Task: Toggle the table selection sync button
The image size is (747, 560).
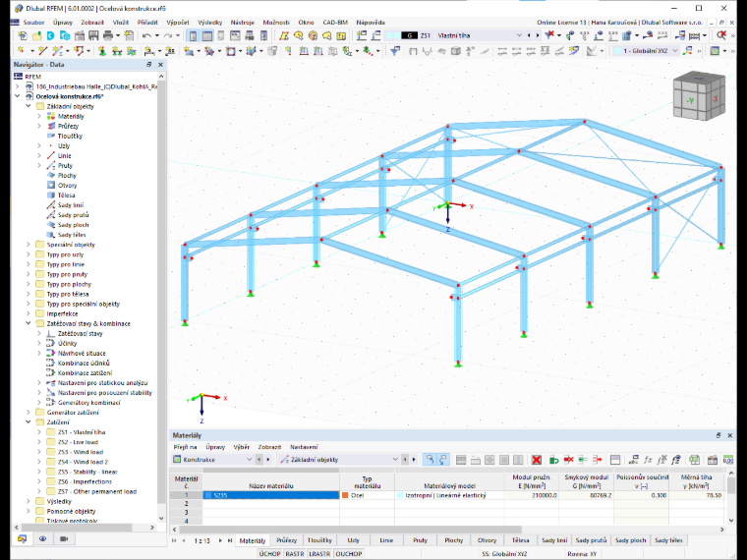Action: pyautogui.click(x=430, y=460)
